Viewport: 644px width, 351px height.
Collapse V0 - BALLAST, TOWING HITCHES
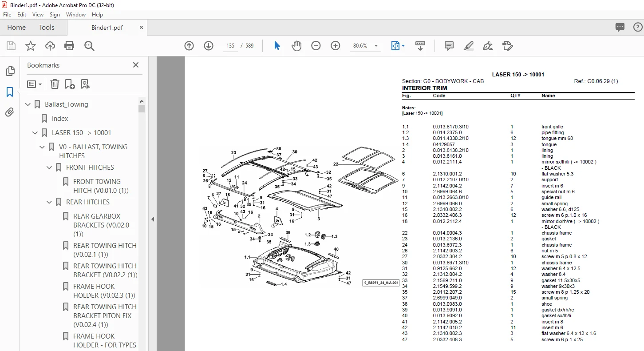(43, 147)
